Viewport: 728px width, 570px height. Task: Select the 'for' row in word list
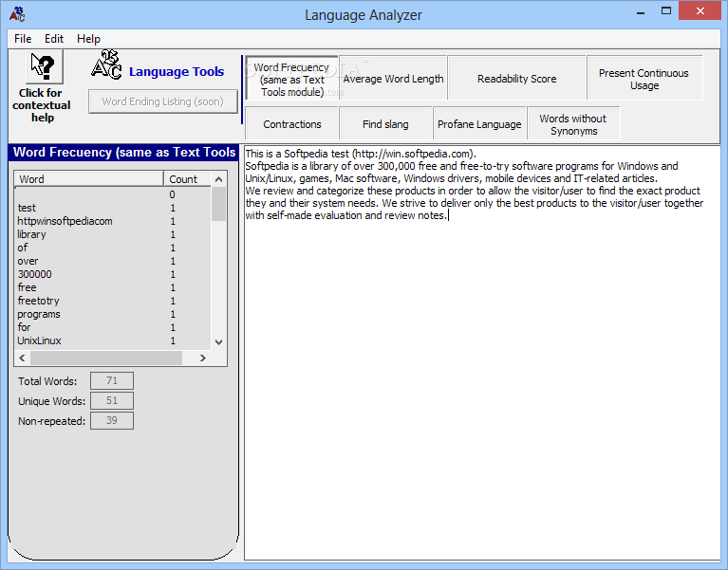pyautogui.click(x=113, y=327)
